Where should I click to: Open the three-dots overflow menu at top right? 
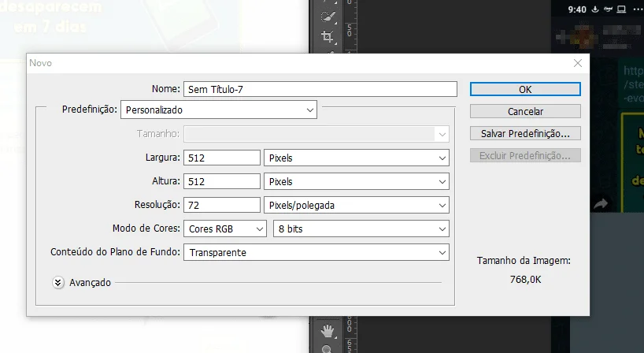tap(638, 9)
